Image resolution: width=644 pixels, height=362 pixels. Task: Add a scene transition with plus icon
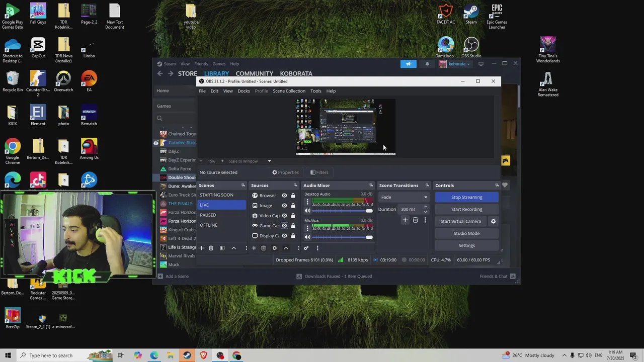coord(405,220)
